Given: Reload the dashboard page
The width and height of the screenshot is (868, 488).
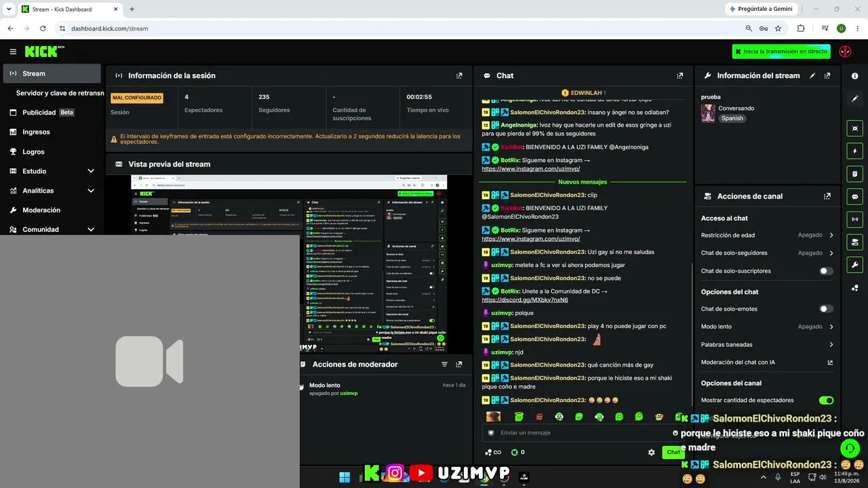Looking at the screenshot, I should [x=43, y=28].
